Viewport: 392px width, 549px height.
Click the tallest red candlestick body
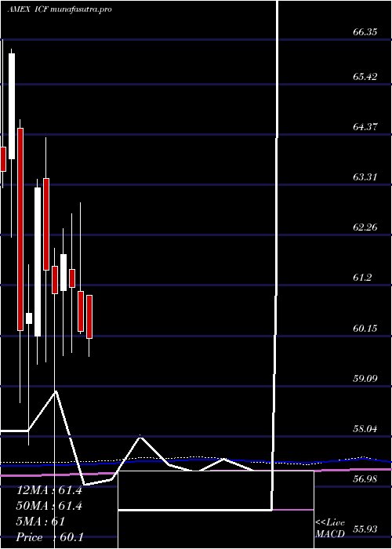click(20, 229)
